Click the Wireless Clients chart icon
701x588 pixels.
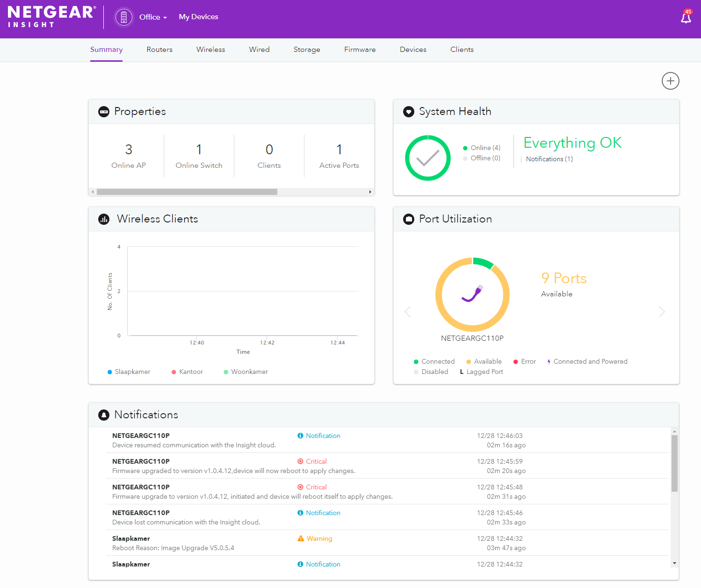104,219
